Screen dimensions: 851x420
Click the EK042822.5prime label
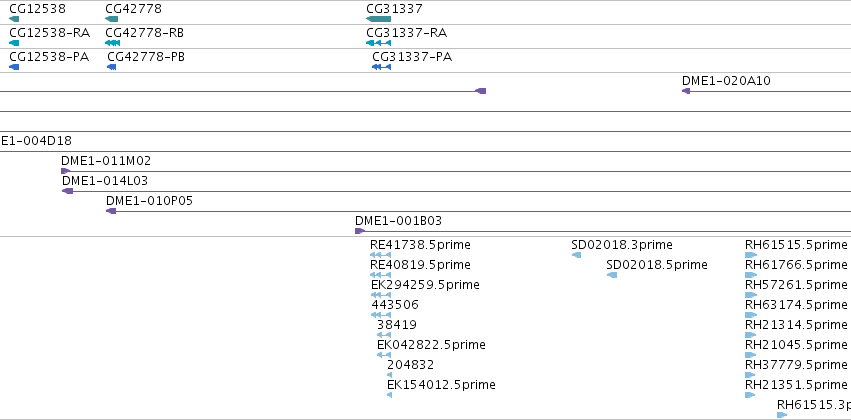(x=431, y=345)
